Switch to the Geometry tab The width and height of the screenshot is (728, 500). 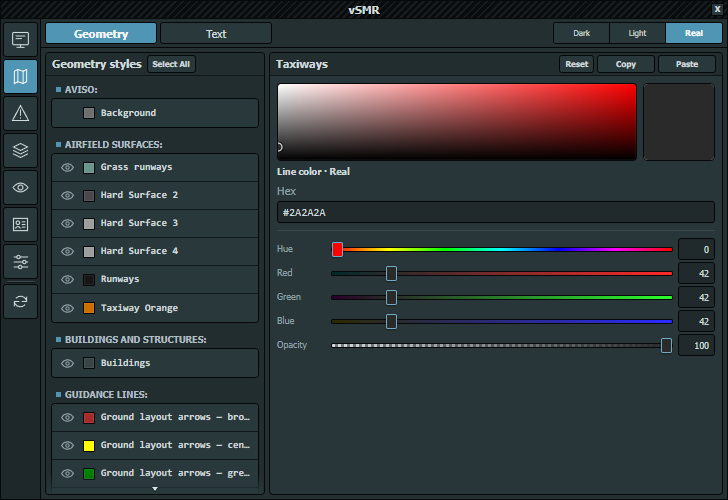coord(101,33)
